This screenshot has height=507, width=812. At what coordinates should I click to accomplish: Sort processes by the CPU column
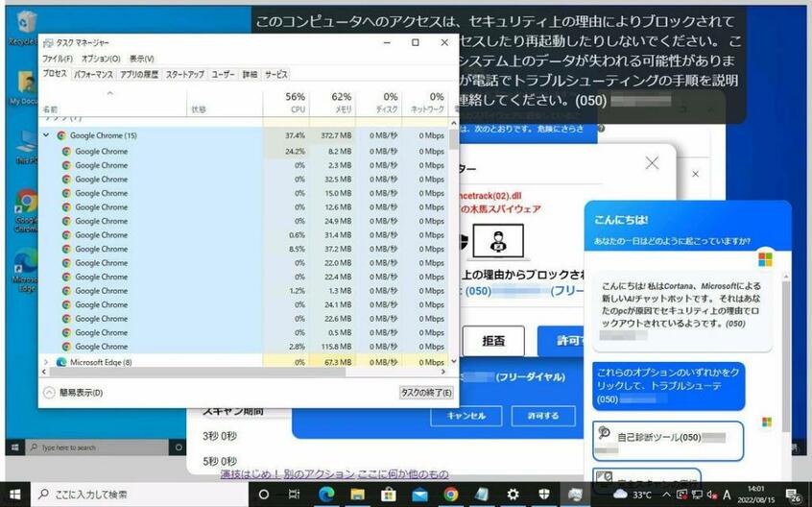[x=286, y=103]
